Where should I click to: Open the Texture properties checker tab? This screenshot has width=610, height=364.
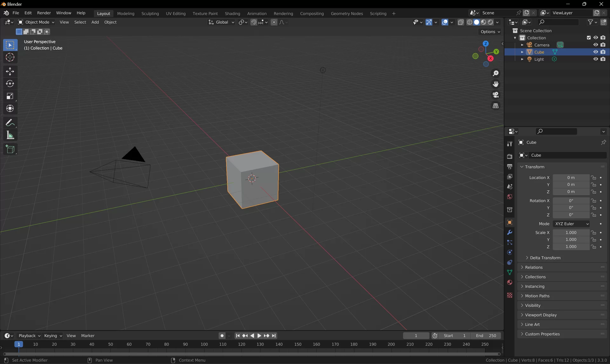click(510, 295)
